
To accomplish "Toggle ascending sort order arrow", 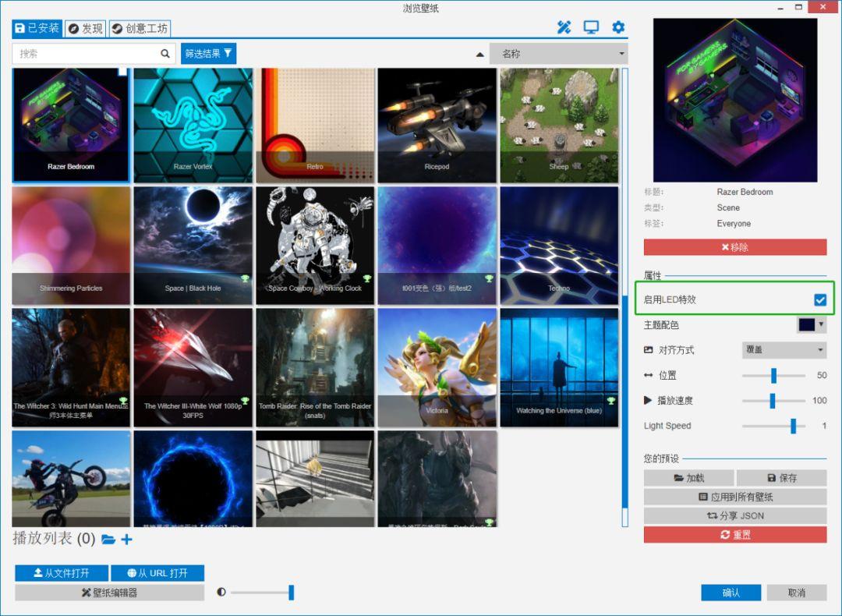I will click(479, 55).
